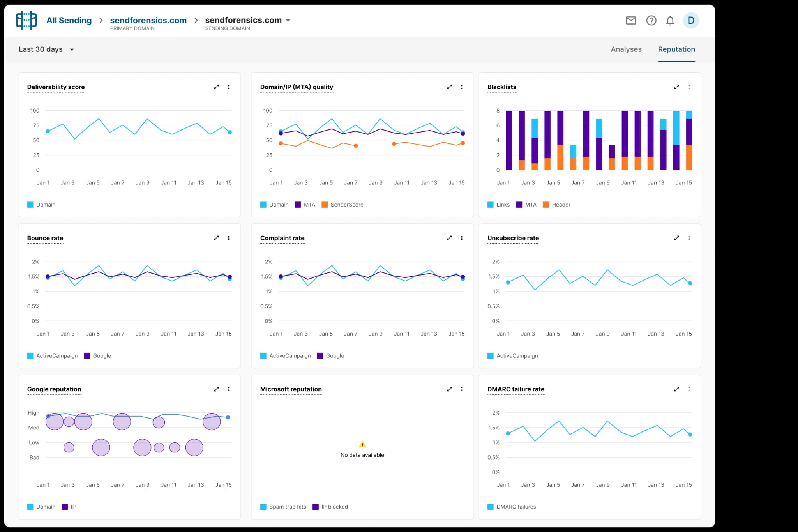Click the SendForensics logo icon
Viewport: 798px width, 532px height.
tap(26, 20)
